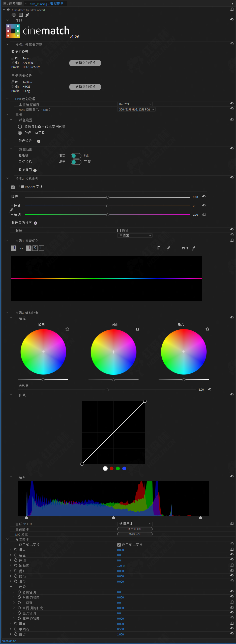
Task: Uncheck 应用 Rec.709 变换 checkbox
Action: coord(13,187)
